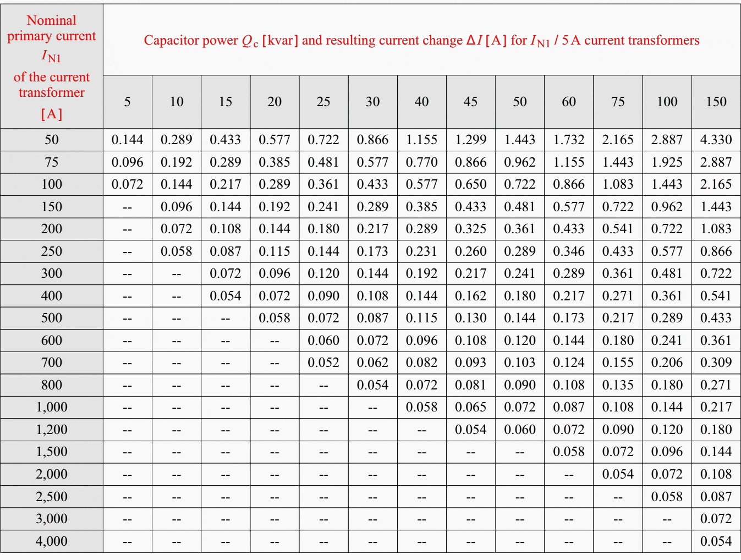Click 2.165 in the 100 A row

[x=716, y=184]
